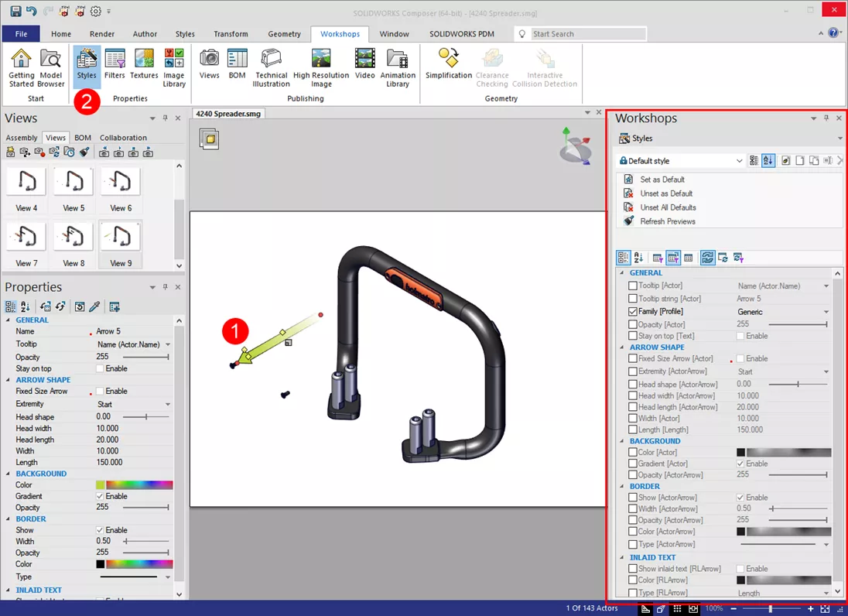The height and width of the screenshot is (616, 848).
Task: Collapse the INLAID TEXT section in Workshops
Action: [x=622, y=557]
